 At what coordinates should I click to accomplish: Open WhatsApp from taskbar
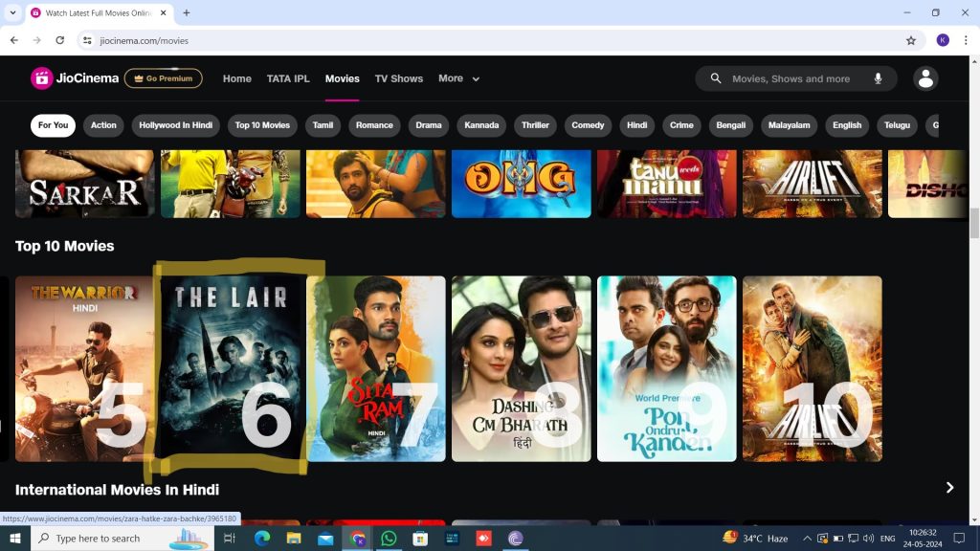tap(389, 538)
